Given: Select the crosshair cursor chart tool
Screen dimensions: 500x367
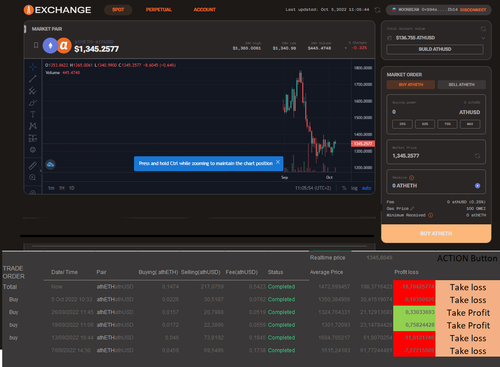Looking at the screenshot, I should pos(33,67).
